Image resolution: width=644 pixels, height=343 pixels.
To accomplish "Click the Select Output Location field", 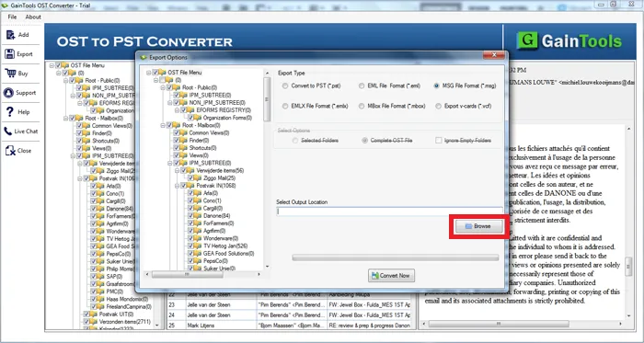I will (389, 212).
